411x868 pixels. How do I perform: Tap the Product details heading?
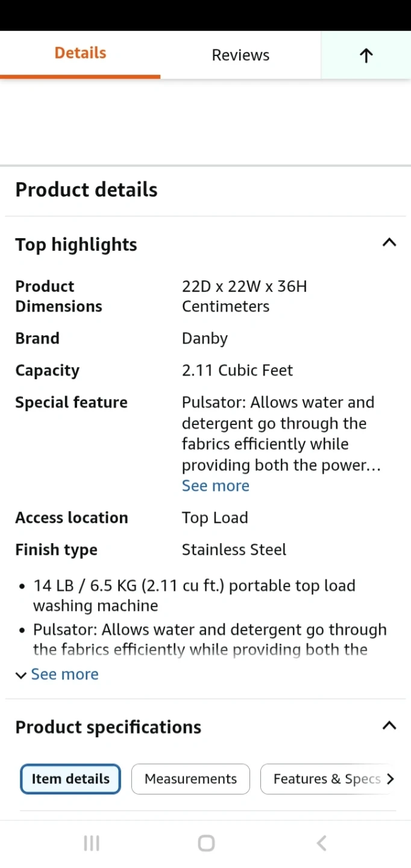86,190
